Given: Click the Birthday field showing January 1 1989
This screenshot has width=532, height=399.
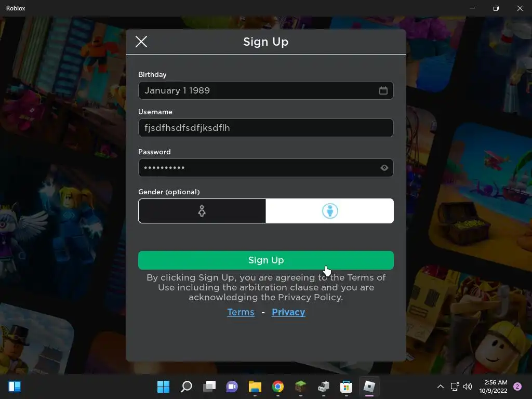Looking at the screenshot, I should pyautogui.click(x=265, y=90).
